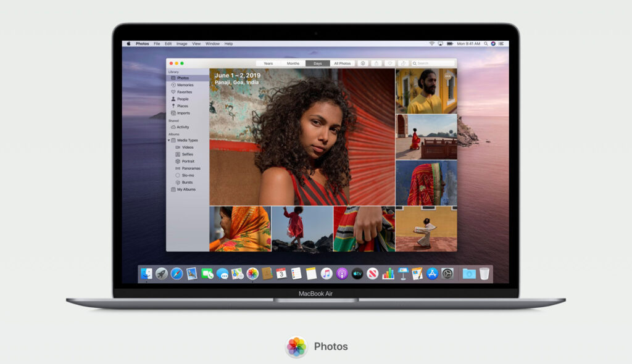Click the Search field
This screenshot has height=364, width=632.
(x=434, y=64)
